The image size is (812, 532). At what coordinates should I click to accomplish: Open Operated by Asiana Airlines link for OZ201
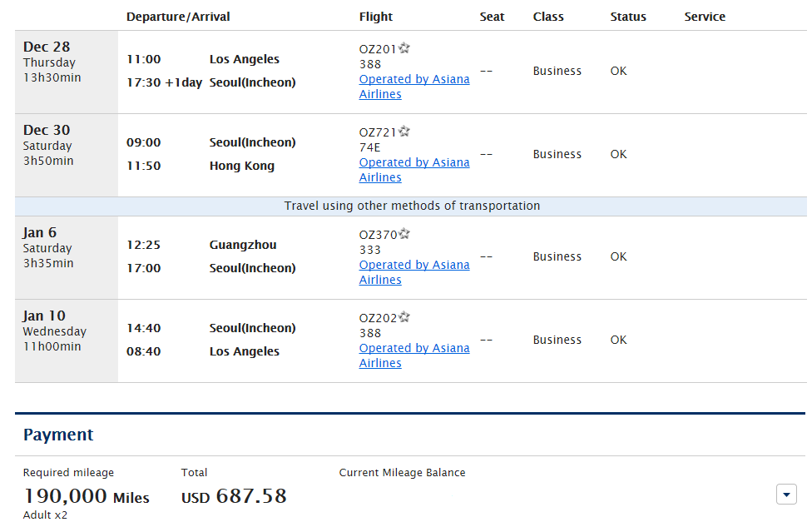click(413, 87)
